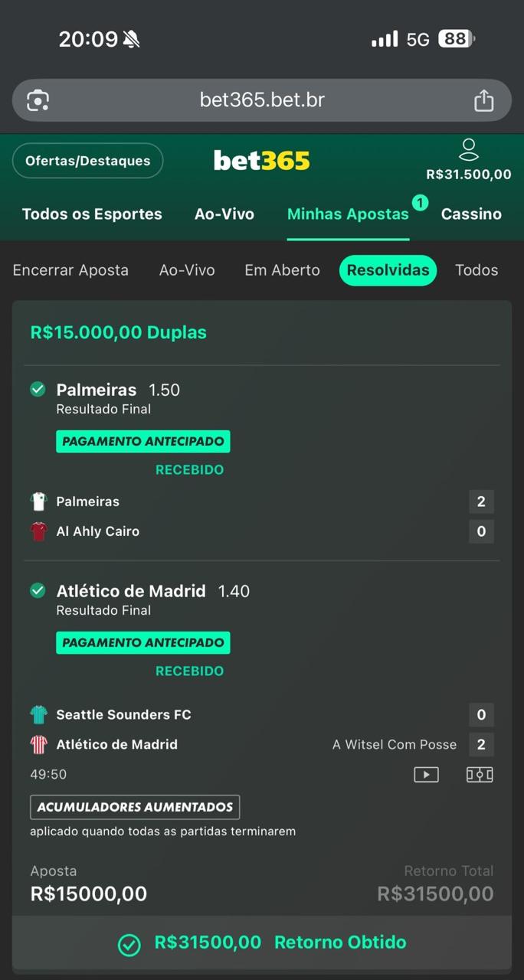The image size is (524, 980).
Task: Tap the share icon beside the URL
Action: tap(483, 100)
